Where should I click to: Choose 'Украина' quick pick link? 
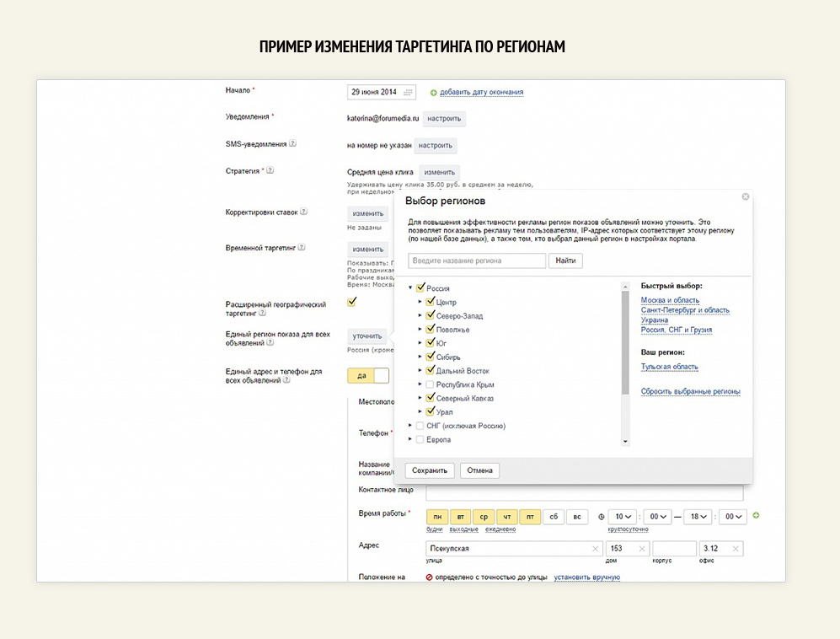(x=654, y=320)
